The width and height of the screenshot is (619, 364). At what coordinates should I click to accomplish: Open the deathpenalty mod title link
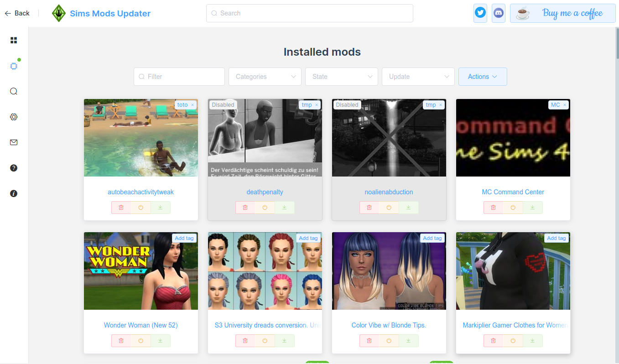click(265, 192)
